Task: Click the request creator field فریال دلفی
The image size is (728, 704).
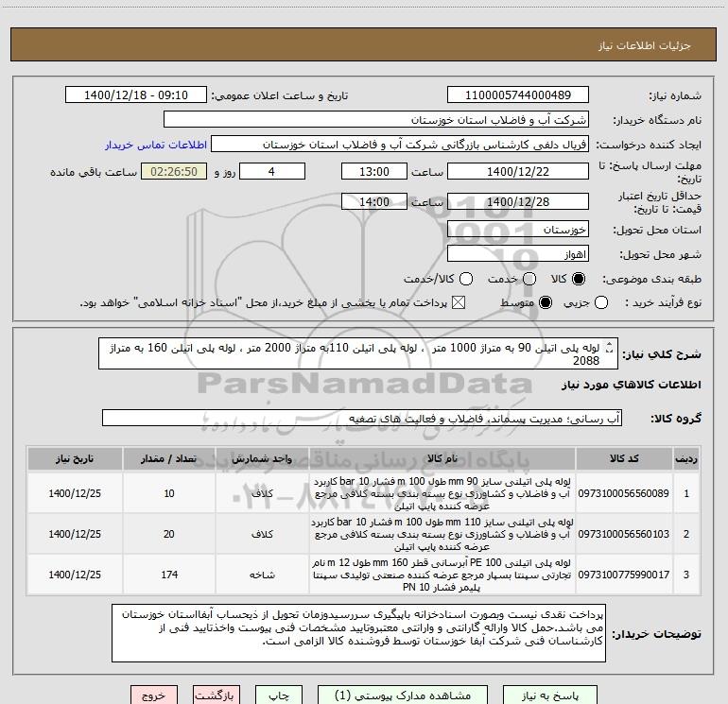Action: coord(400,145)
